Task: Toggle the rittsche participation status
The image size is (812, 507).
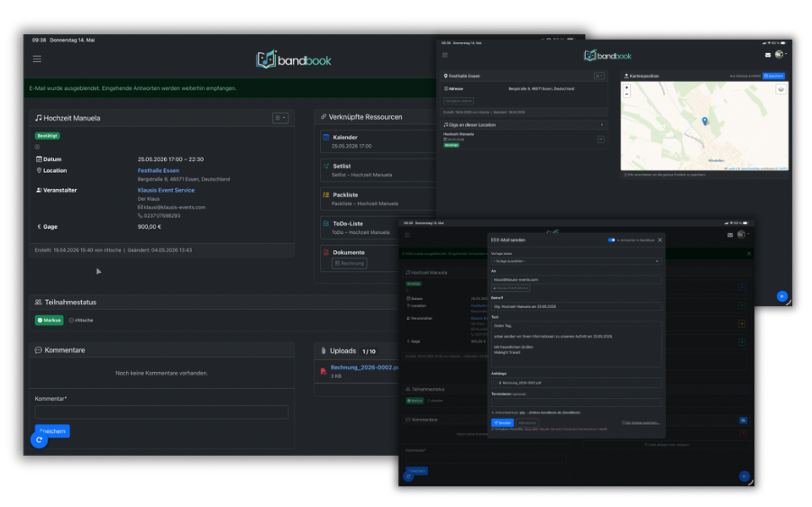Action: 81,321
